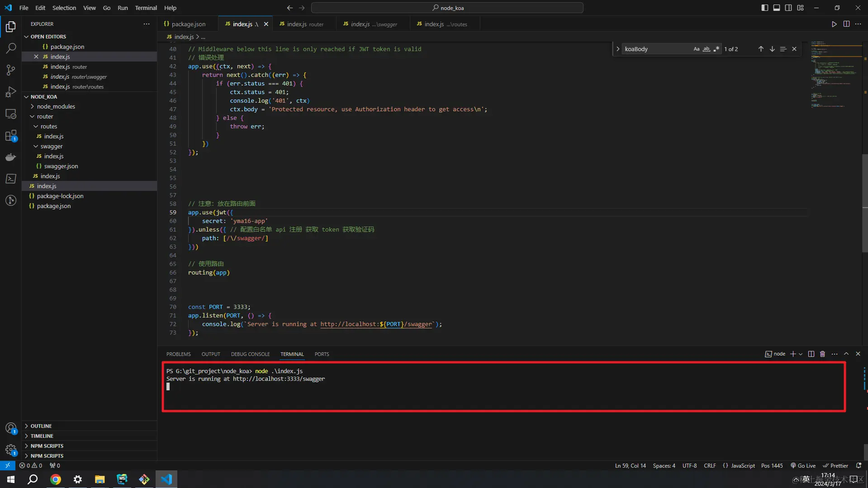Click Go Live in the status bar
Screen dimensions: 868x488
point(803,465)
